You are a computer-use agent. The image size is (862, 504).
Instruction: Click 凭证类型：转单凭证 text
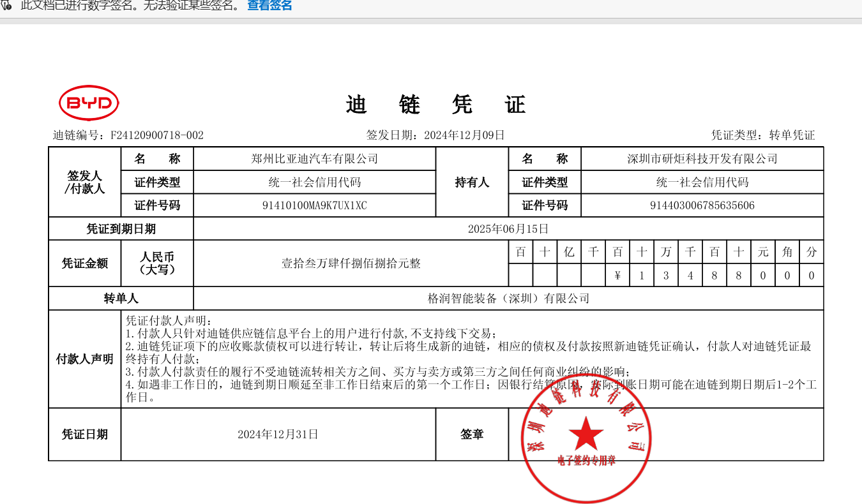pos(763,135)
